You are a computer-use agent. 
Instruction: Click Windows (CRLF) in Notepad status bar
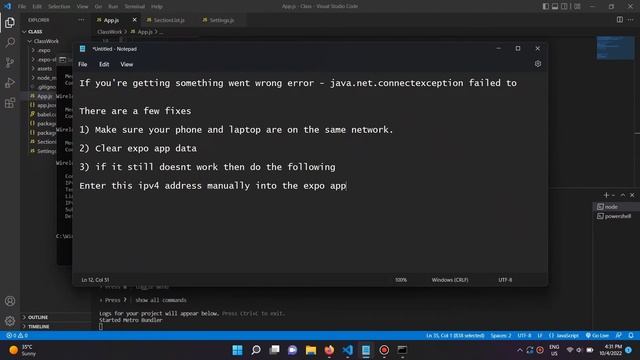[450, 280]
